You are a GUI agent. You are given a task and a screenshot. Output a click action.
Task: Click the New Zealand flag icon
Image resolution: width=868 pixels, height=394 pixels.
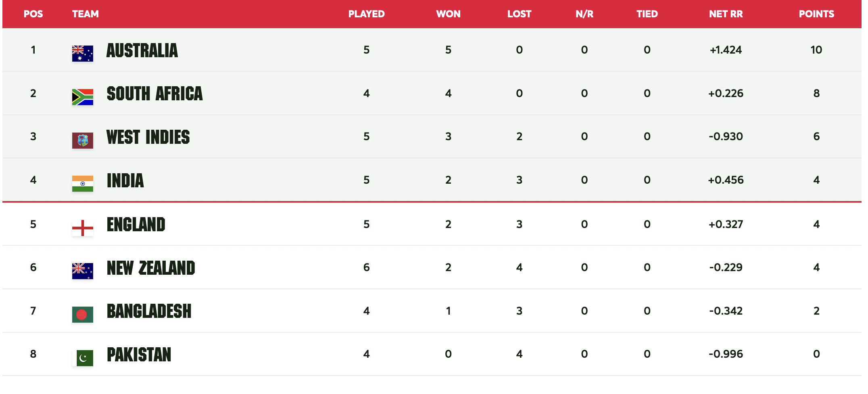[82, 271]
